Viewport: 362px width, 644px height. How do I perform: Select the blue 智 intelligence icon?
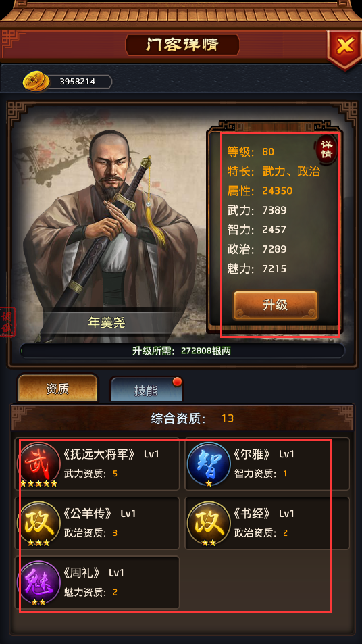(209, 464)
